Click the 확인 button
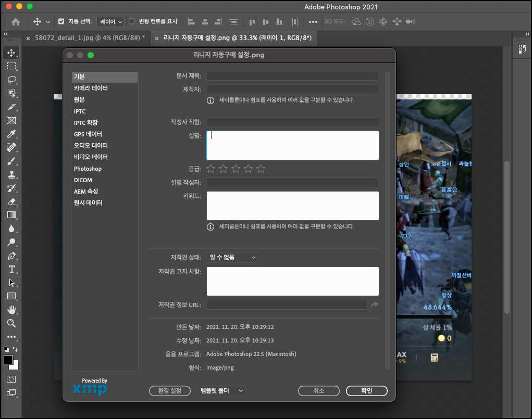Viewport: 532px width, 419px height. (x=366, y=390)
